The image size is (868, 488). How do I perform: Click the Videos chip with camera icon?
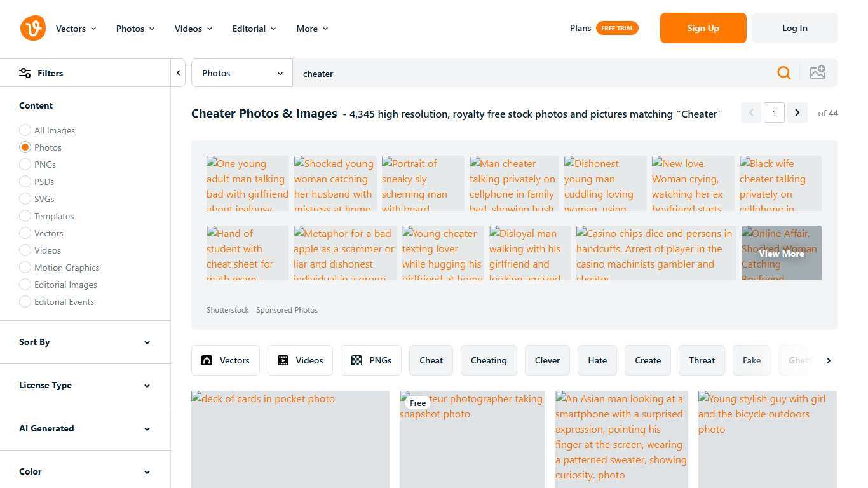coord(300,360)
